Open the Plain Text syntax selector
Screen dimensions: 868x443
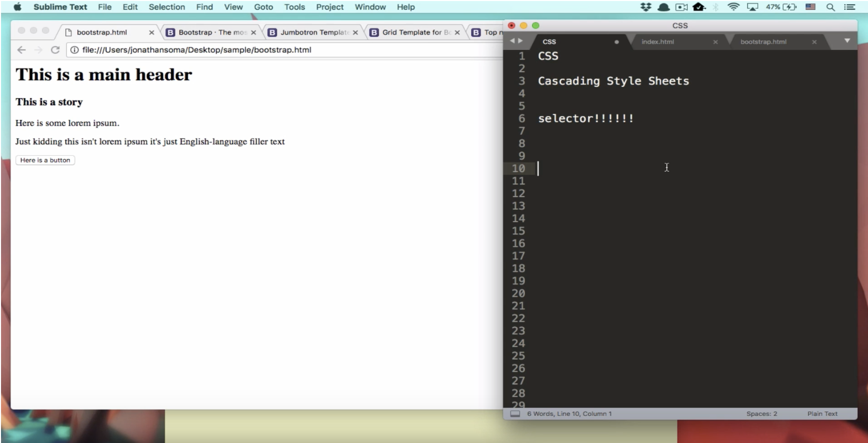coord(822,414)
